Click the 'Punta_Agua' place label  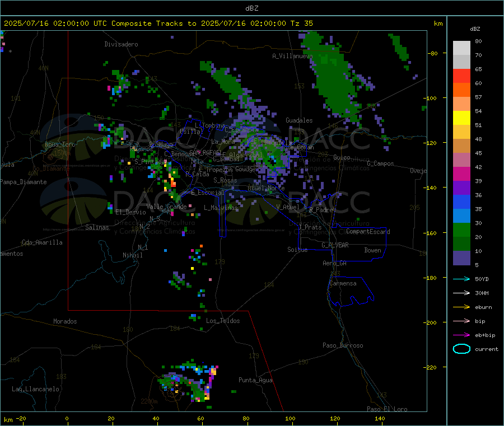255,380
